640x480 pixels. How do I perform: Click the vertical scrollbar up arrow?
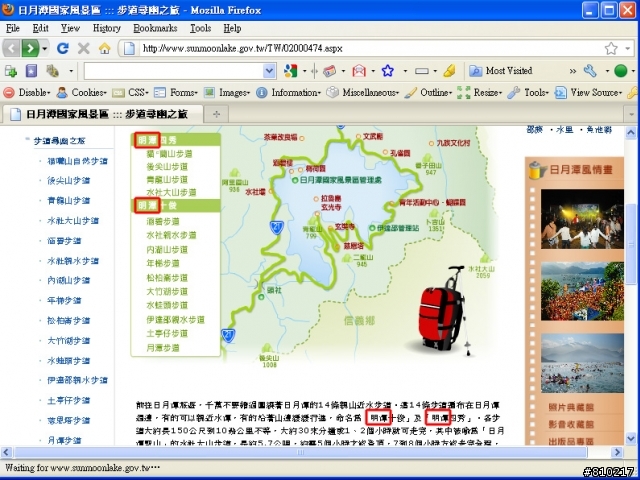click(x=631, y=133)
